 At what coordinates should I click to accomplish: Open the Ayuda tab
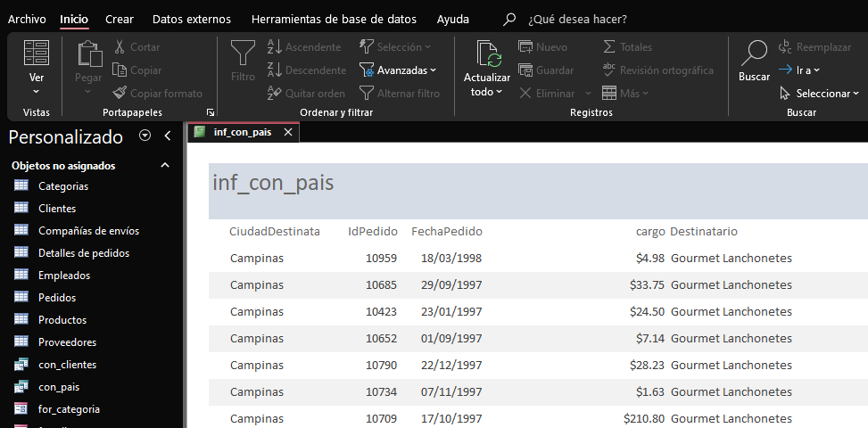[x=453, y=20]
